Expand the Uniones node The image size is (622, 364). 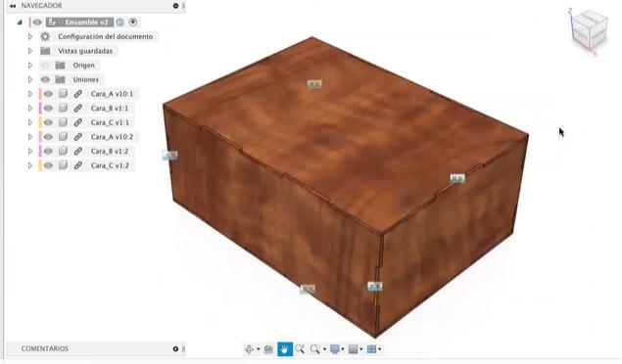click(30, 79)
